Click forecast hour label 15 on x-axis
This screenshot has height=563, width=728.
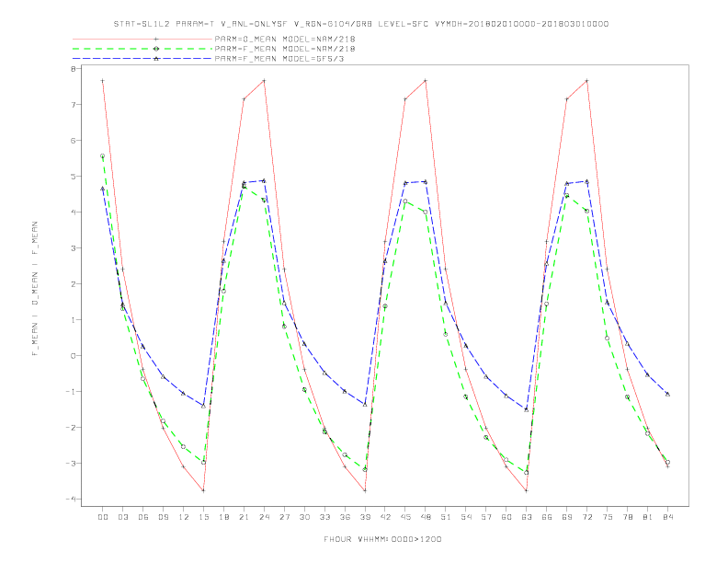pyautogui.click(x=204, y=517)
